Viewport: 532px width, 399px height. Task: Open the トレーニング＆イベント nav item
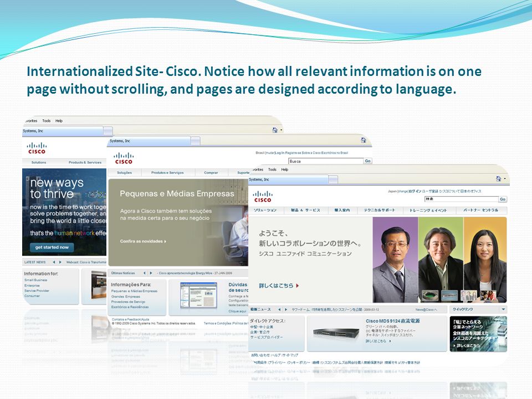pos(428,211)
